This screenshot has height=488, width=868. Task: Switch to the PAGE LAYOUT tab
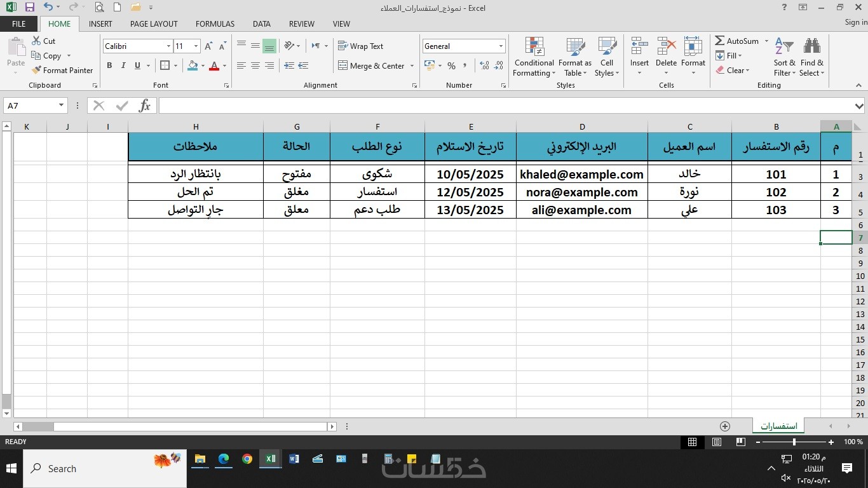(x=154, y=24)
